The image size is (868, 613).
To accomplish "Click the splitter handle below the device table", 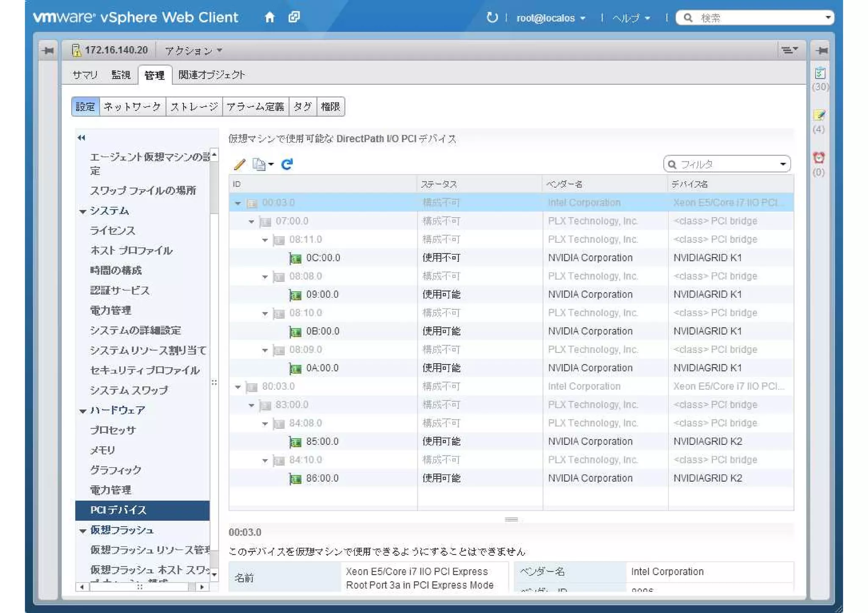I will [x=511, y=519].
